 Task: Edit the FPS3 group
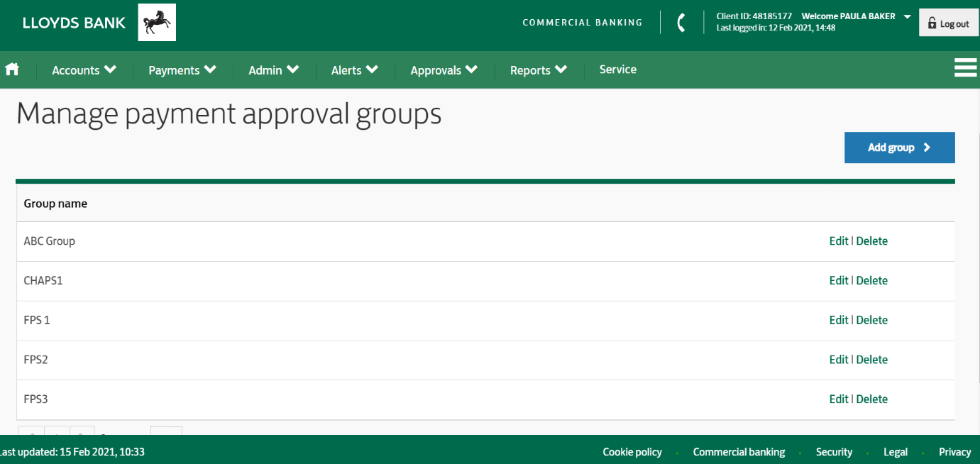click(839, 399)
